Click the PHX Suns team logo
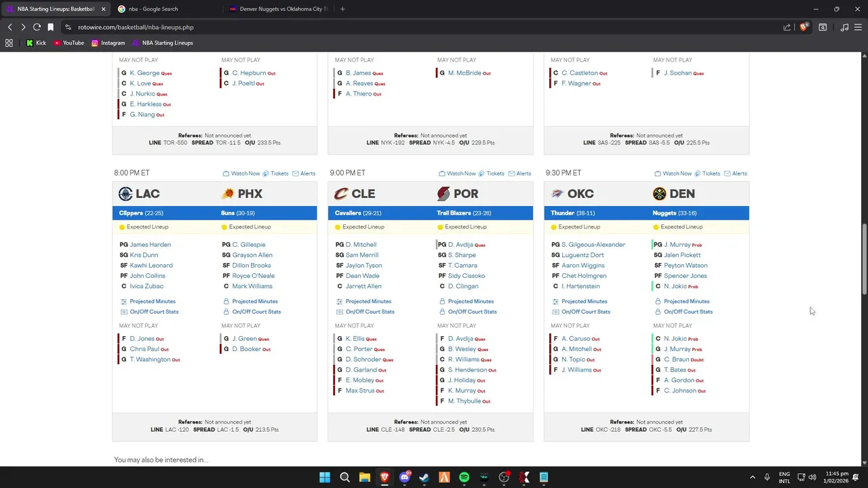The width and height of the screenshot is (868, 488). click(x=228, y=194)
